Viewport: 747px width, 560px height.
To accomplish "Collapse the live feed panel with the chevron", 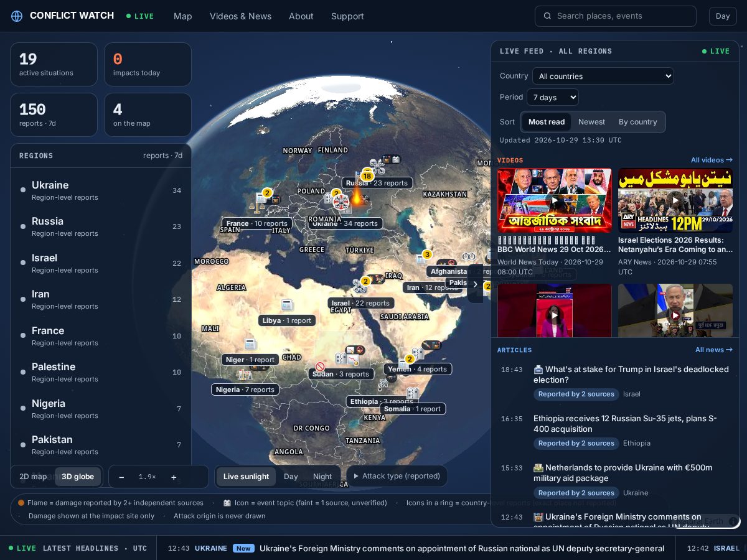I will point(475,284).
